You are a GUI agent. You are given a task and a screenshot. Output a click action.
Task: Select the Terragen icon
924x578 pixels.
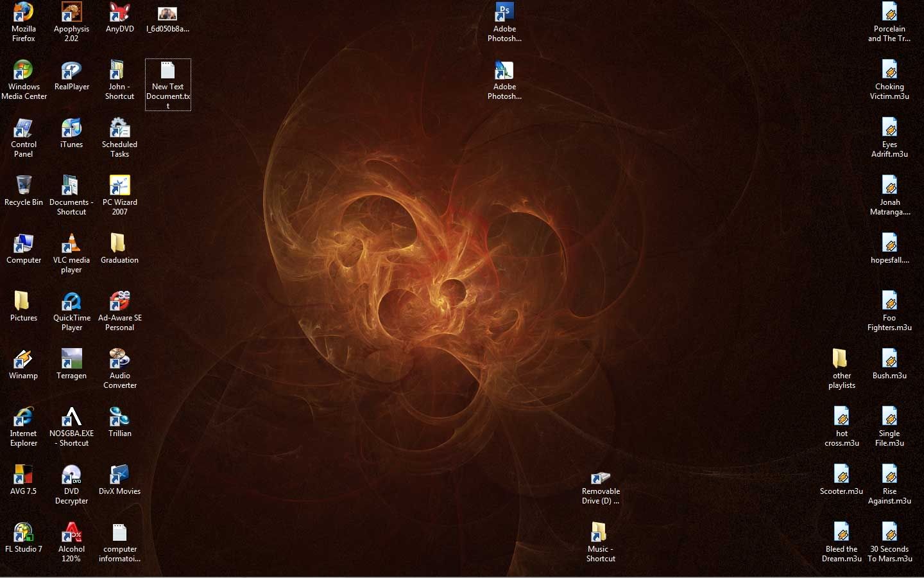(x=71, y=359)
